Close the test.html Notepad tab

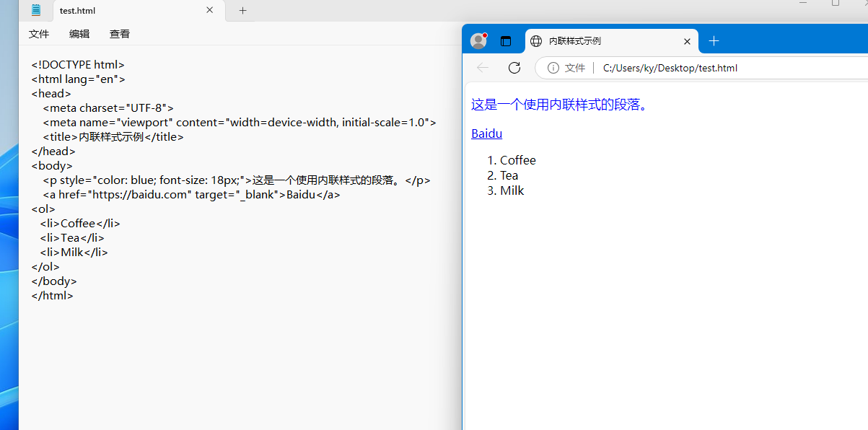(210, 10)
